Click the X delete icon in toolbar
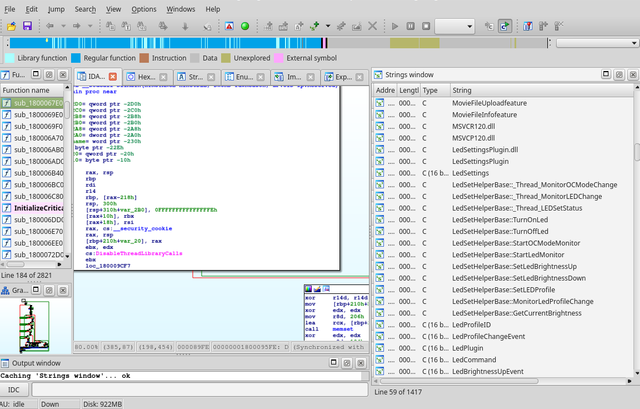Screen dimensions: 640x409 [x=373, y=25]
